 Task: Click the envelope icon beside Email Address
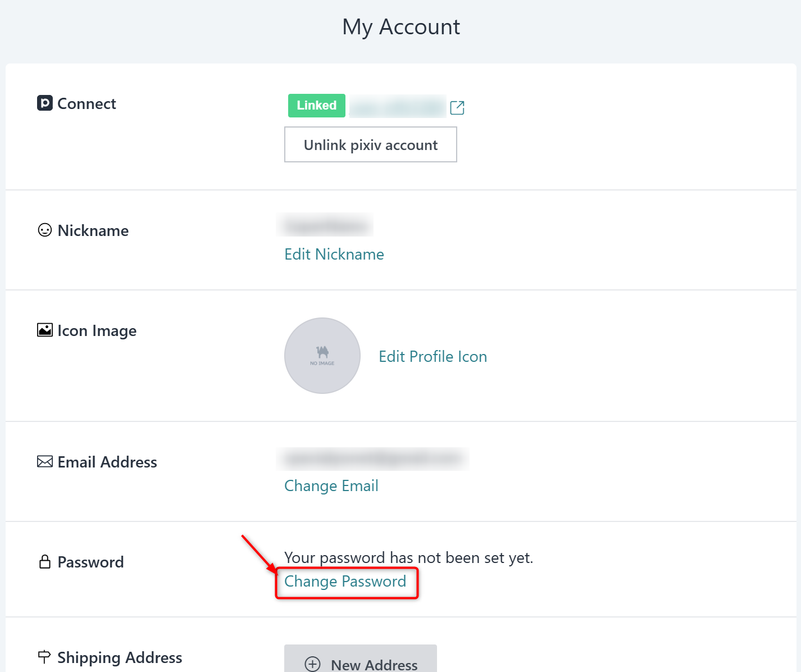coord(45,462)
